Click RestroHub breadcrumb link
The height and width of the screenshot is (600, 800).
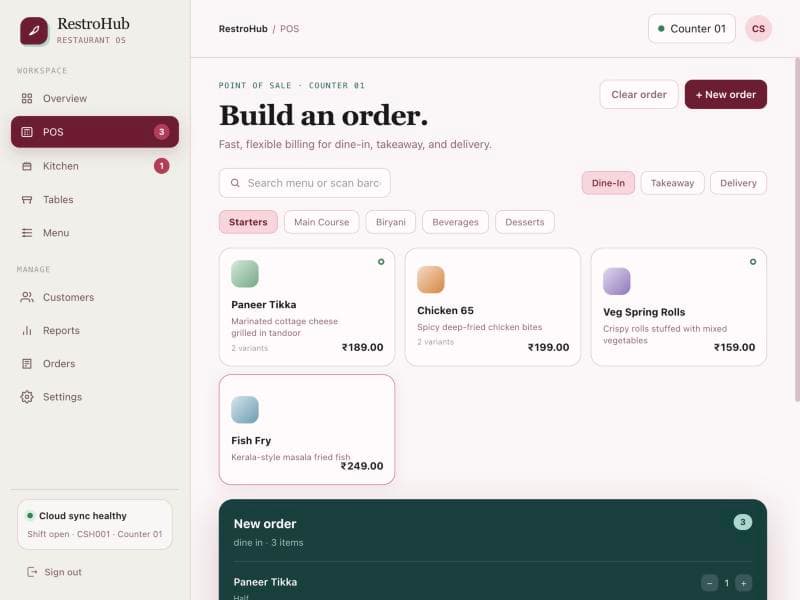click(x=243, y=29)
